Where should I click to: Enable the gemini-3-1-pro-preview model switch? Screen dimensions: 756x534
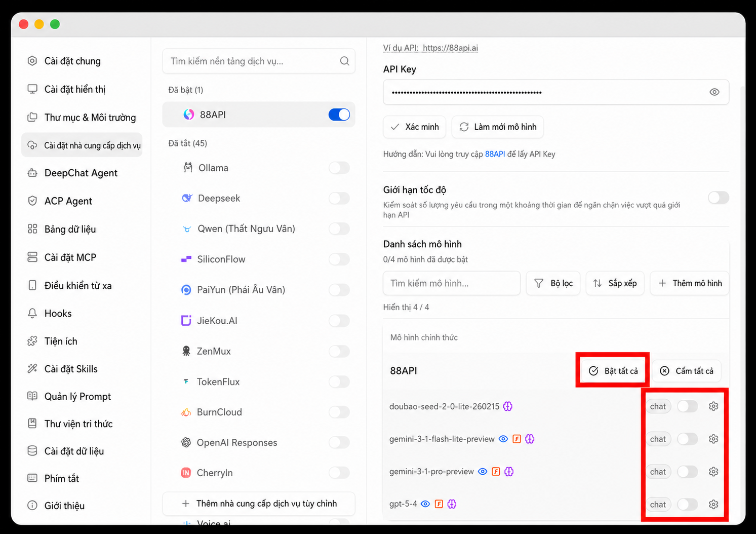pos(688,472)
